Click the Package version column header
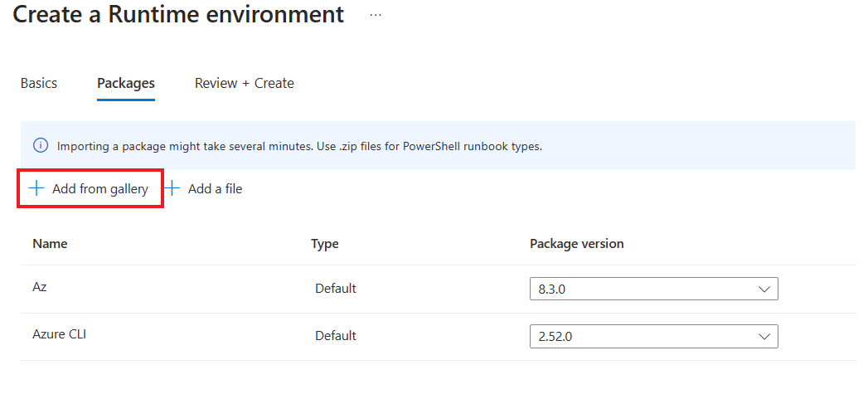868x399 pixels. coord(577,244)
